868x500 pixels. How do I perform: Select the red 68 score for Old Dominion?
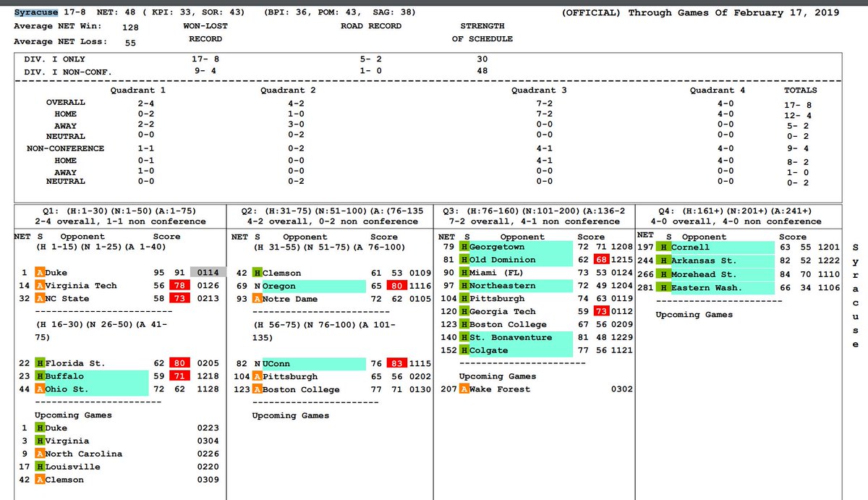600,260
